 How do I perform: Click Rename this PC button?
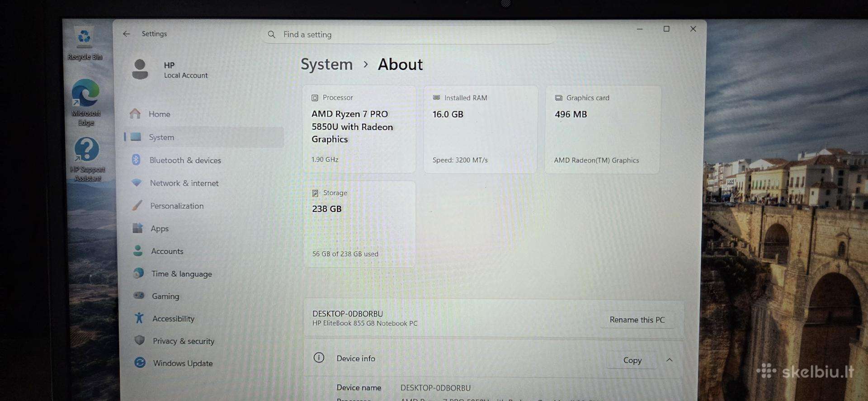click(637, 320)
